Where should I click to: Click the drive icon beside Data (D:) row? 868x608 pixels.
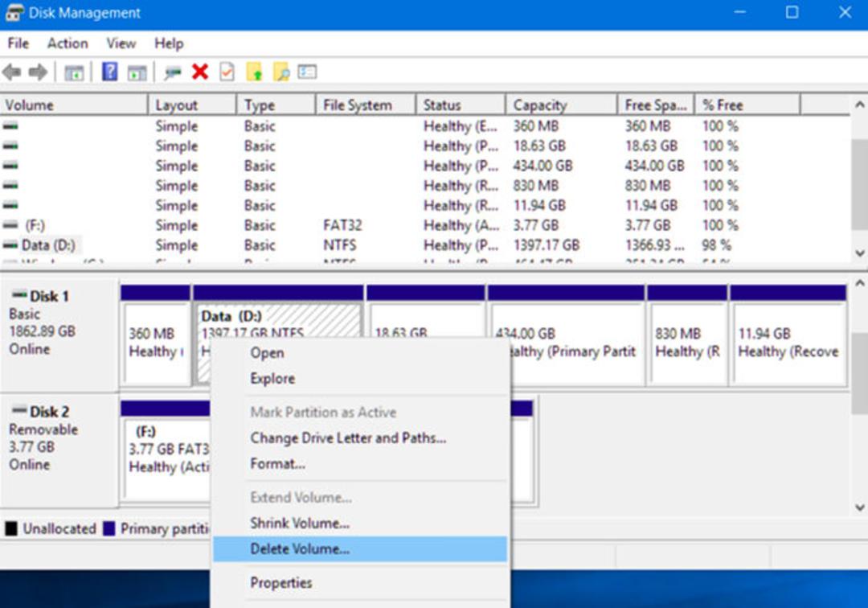pyautogui.click(x=10, y=244)
